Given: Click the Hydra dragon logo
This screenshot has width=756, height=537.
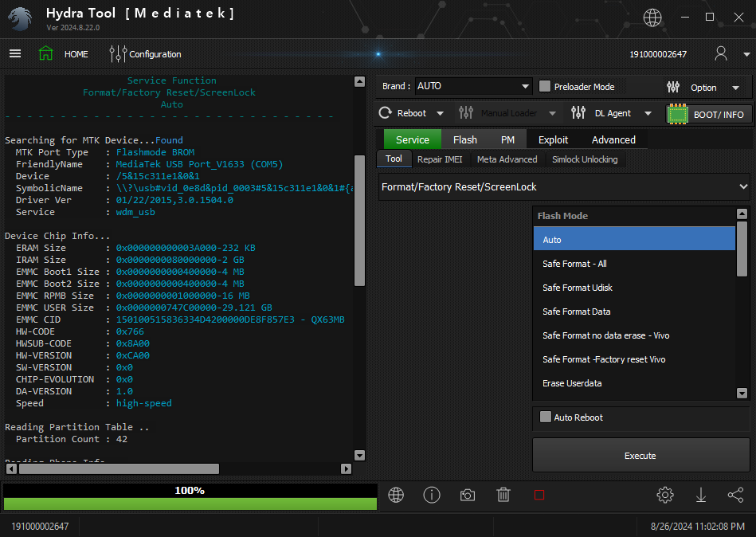Looking at the screenshot, I should tap(20, 19).
